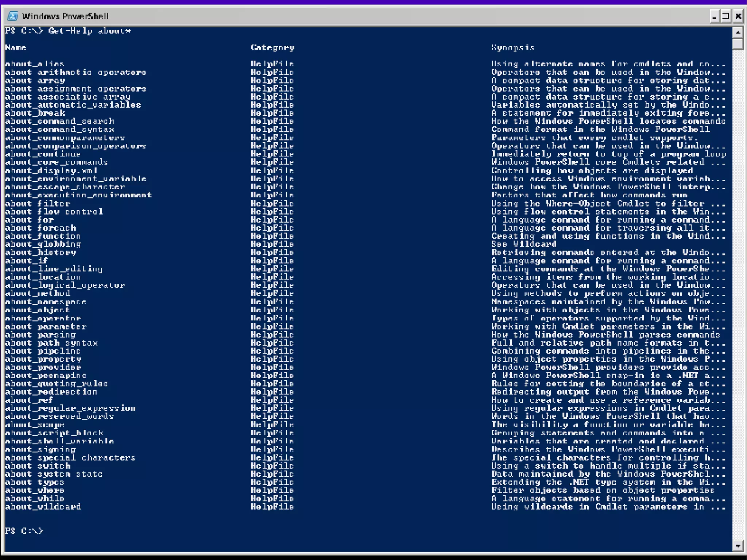747x560 pixels.
Task: Minimize the Windows PowerShell window
Action: [714, 16]
